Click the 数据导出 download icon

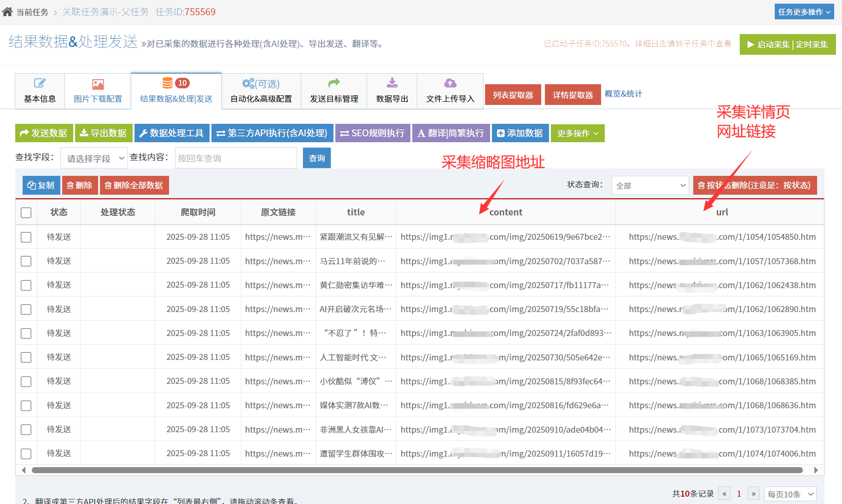[x=392, y=83]
